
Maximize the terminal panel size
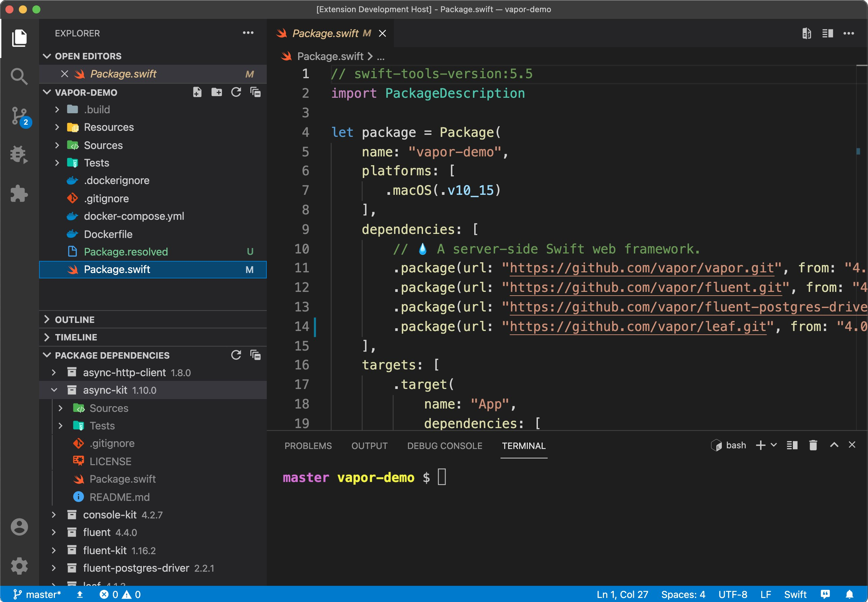[834, 445]
